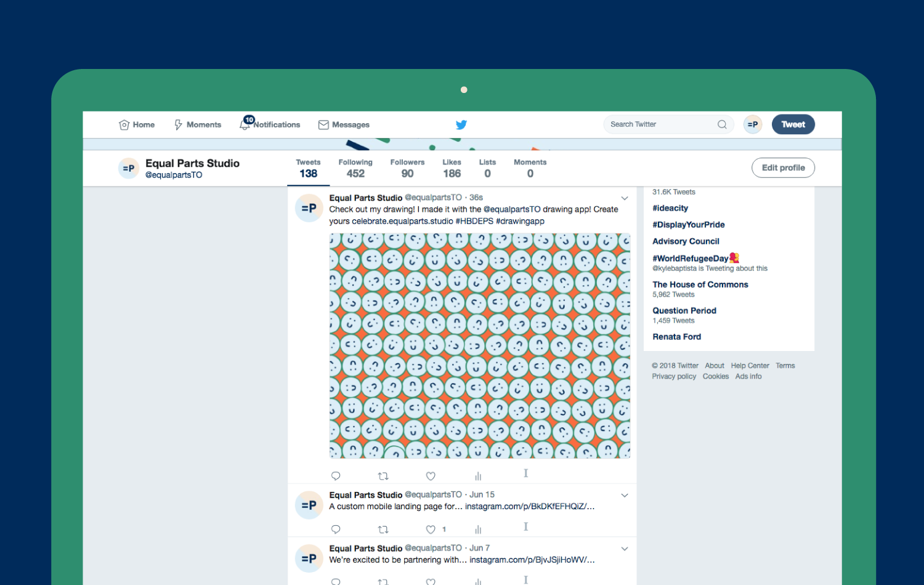Open the profile avatar menu in header

[752, 124]
